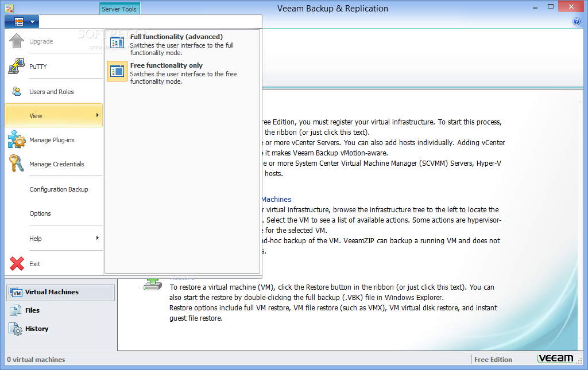Click the Virtual Machines VM icon
Viewport: 588px width, 370px height.
click(x=16, y=292)
